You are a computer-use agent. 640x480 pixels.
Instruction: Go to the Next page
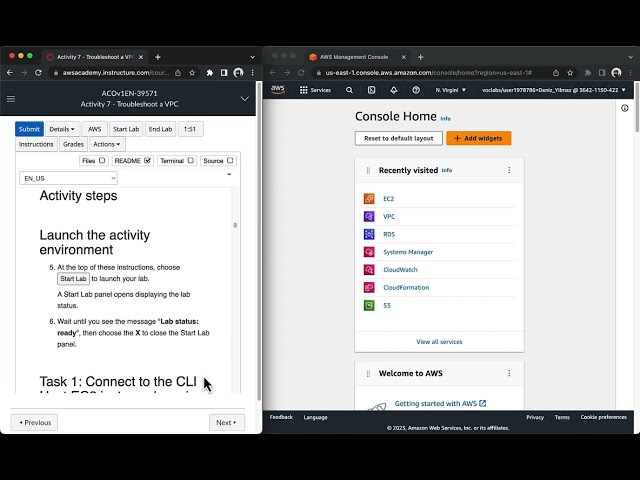coord(227,422)
